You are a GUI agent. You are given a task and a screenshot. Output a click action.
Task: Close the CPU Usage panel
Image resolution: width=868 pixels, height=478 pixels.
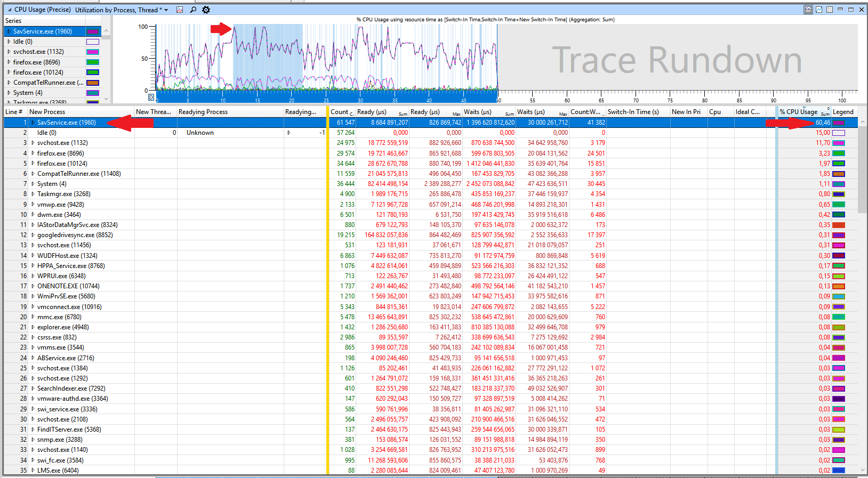(x=862, y=10)
